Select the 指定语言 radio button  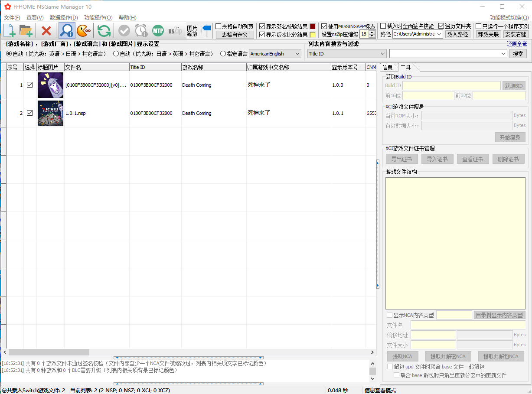coord(223,54)
